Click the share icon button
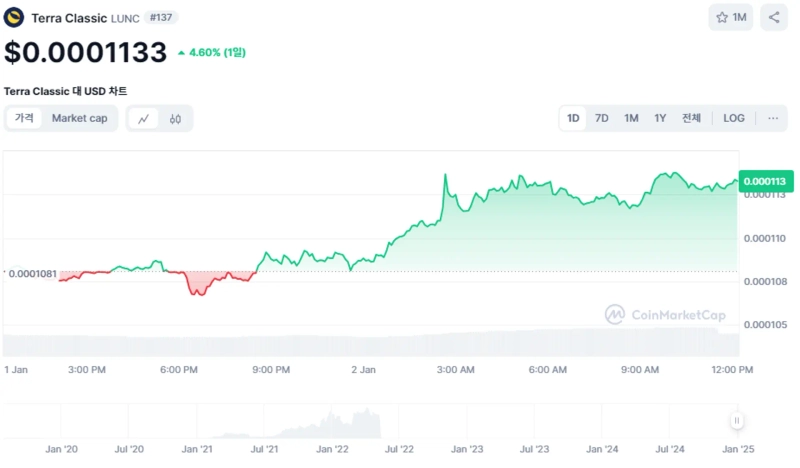 [773, 17]
